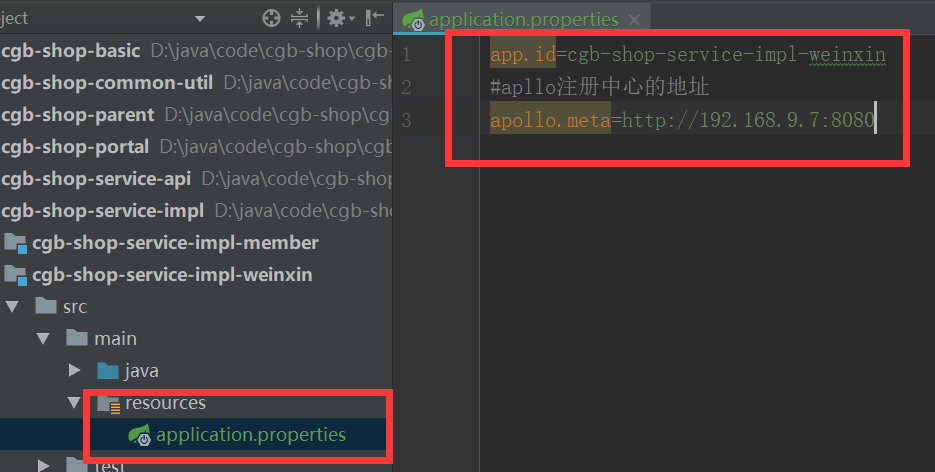Image resolution: width=935 pixels, height=472 pixels.
Task: Expand the test folder
Action: (x=44, y=465)
